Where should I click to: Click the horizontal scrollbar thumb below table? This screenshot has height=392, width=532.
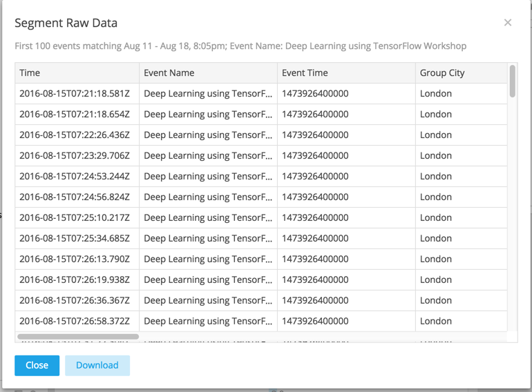(x=77, y=337)
